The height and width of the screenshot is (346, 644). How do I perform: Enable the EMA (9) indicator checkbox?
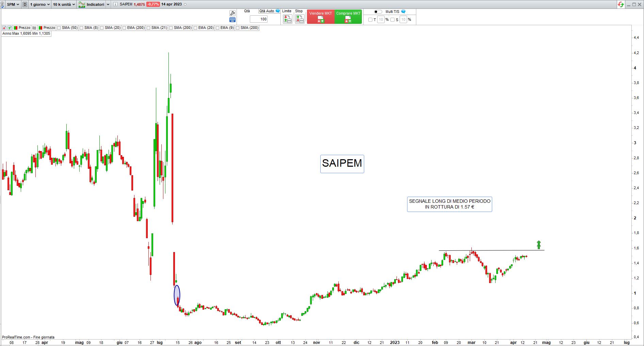[x=218, y=28]
